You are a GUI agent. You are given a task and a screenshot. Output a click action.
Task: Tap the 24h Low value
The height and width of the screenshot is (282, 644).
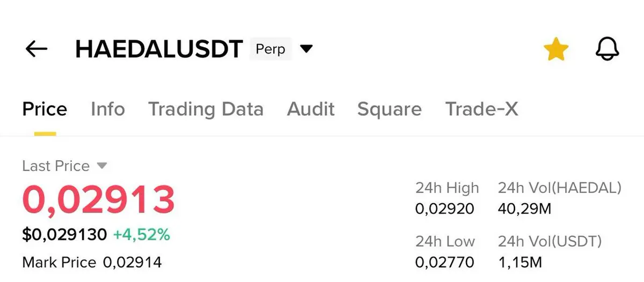[x=444, y=262]
